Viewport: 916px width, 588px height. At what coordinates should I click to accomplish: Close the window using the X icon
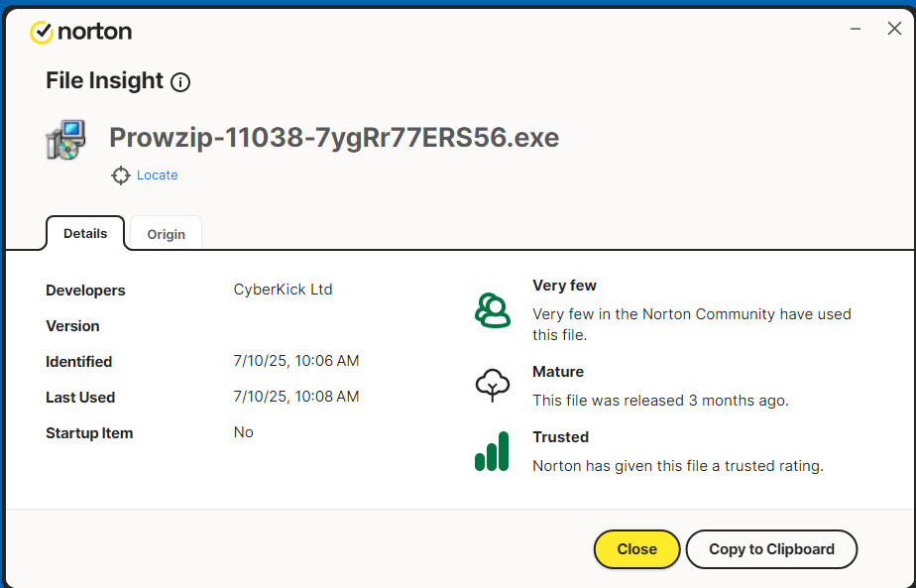coord(893,30)
